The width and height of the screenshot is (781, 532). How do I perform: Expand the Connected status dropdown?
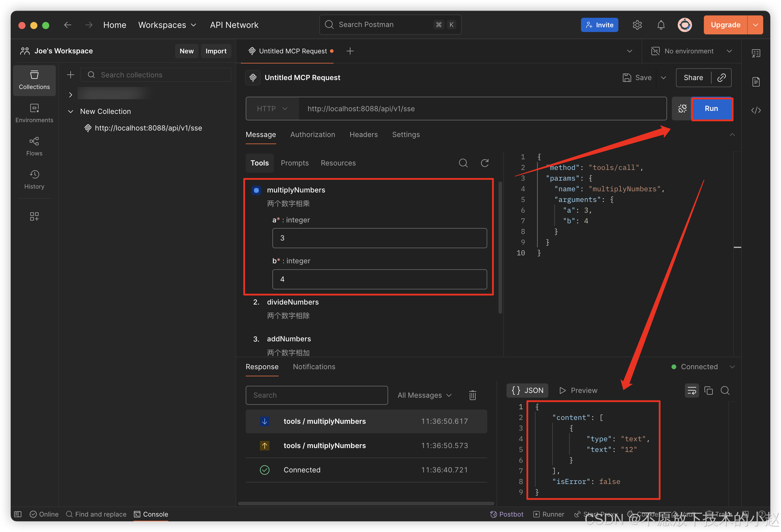732,367
